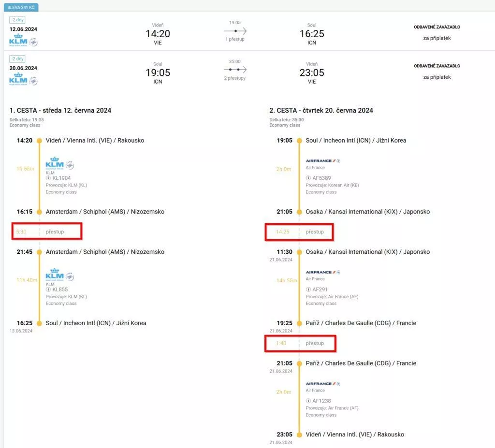Viewport: 495px width, 448px height.
Task: Click the 2 přestupy arrow on return summary
Action: click(235, 70)
